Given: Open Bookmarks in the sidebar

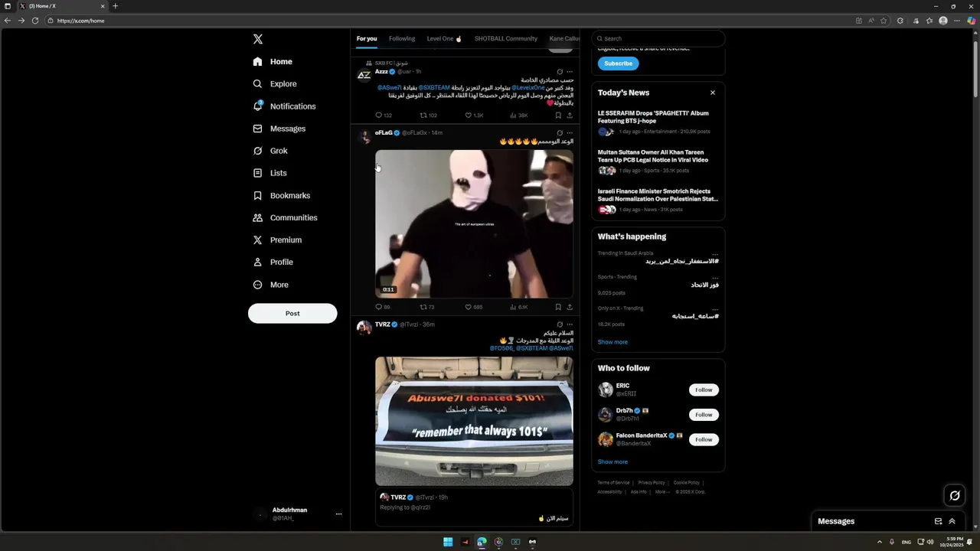Looking at the screenshot, I should click(x=281, y=196).
